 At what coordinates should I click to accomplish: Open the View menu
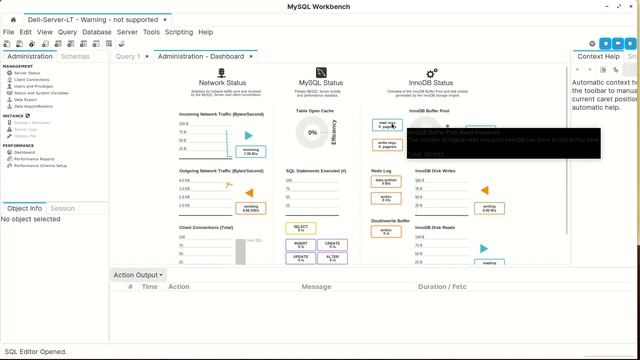coord(44,32)
